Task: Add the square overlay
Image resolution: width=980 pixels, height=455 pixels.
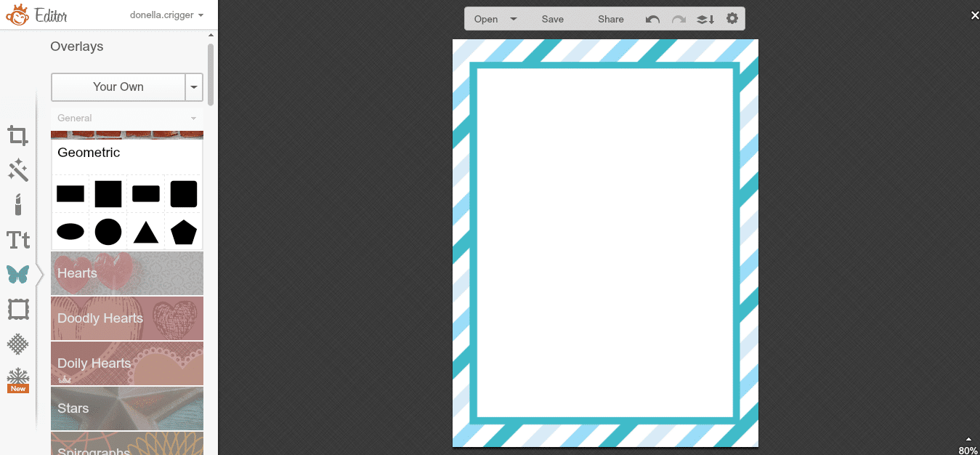Action: tap(108, 194)
